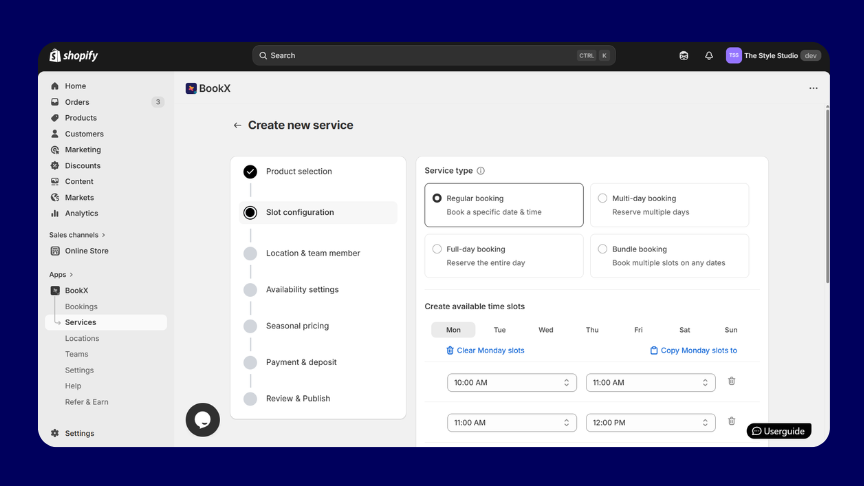Select the Multi-day booking radio option
The image size is (864, 486).
point(602,198)
